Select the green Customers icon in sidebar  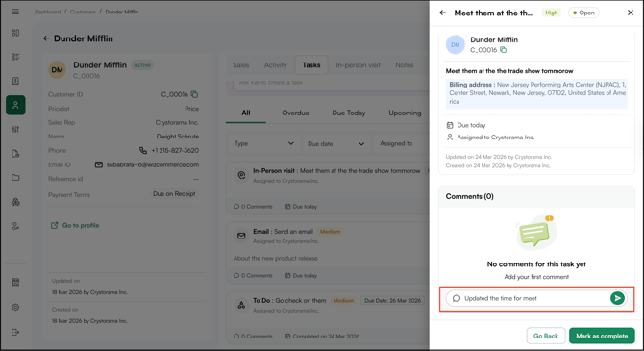15,105
